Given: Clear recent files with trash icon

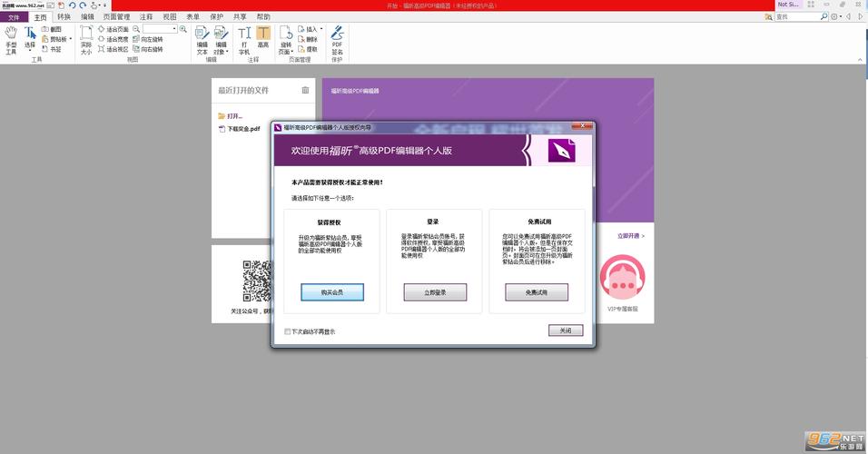Looking at the screenshot, I should pos(305,90).
